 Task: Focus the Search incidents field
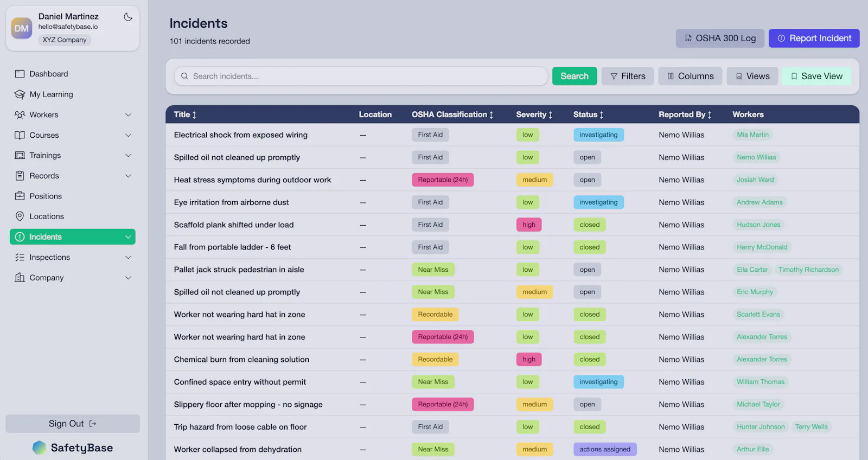click(x=361, y=76)
